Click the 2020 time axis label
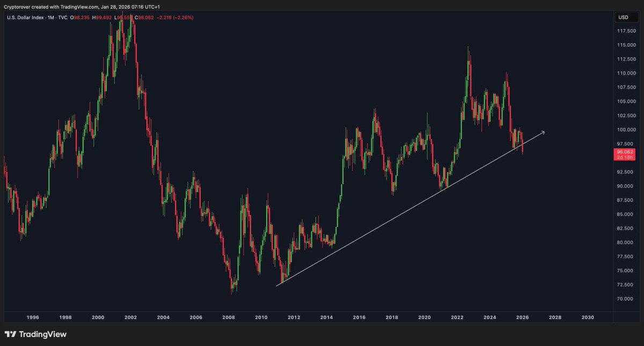 point(425,318)
